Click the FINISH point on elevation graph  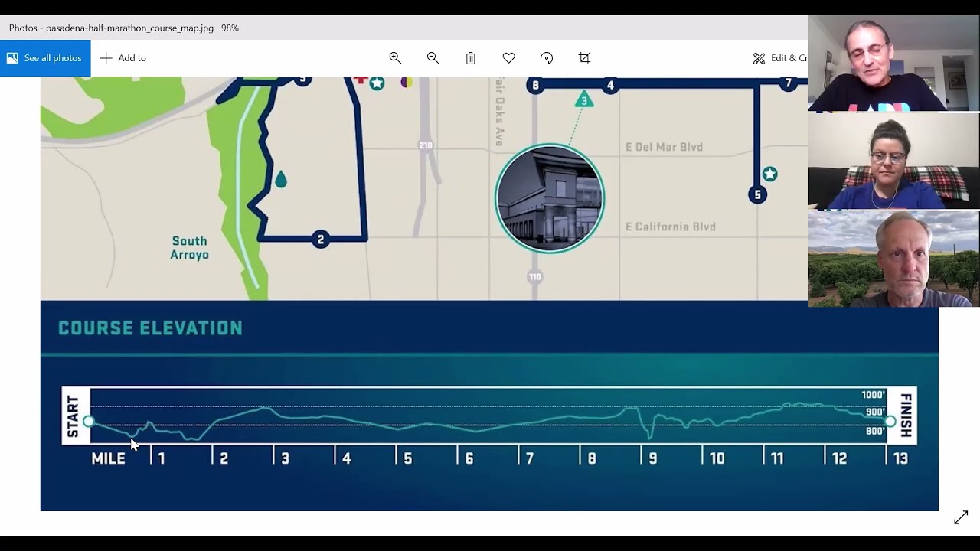pyautogui.click(x=890, y=422)
